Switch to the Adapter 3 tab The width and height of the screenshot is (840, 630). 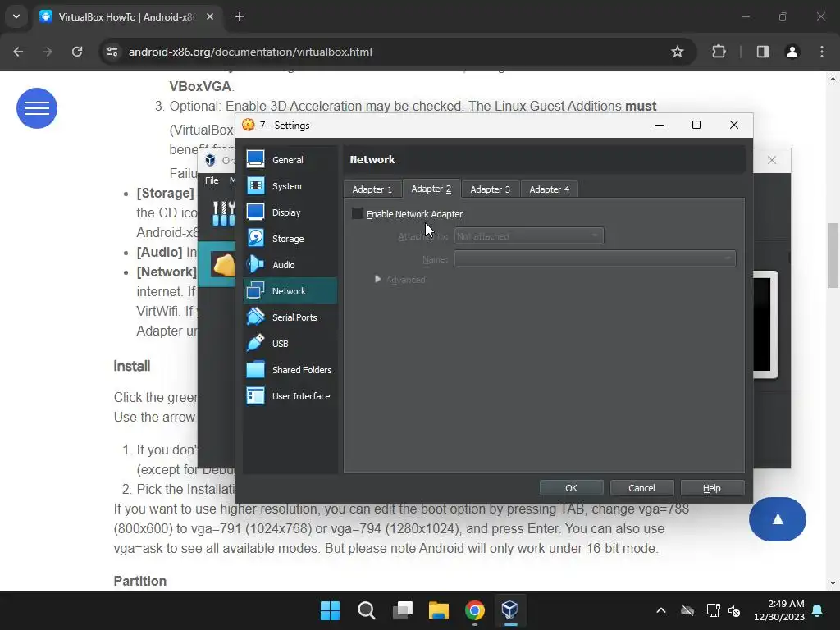491,189
